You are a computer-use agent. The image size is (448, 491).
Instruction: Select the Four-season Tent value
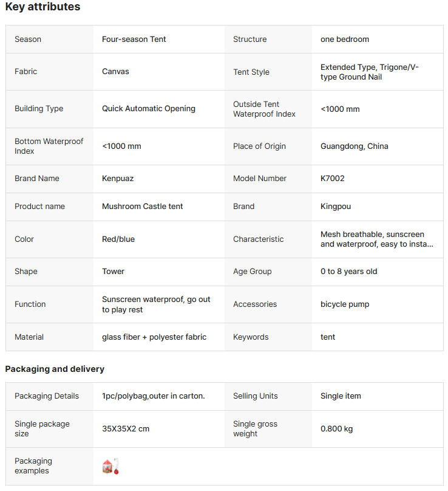point(134,39)
